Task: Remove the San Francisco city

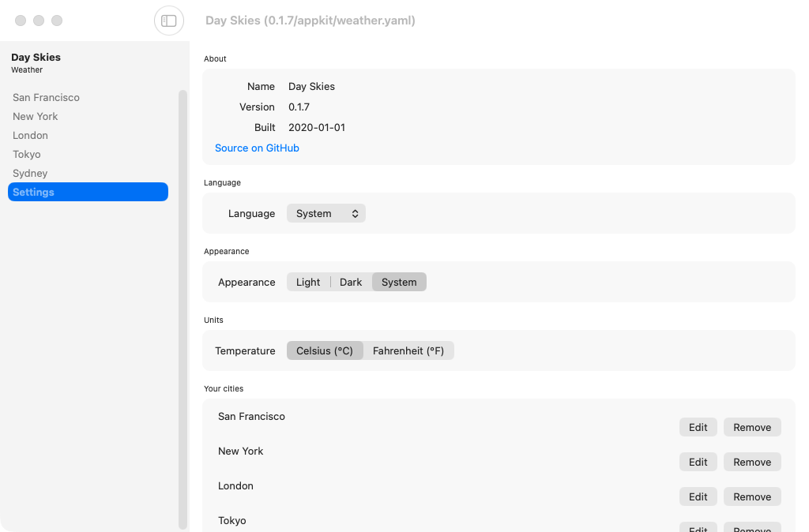Action: pos(752,427)
